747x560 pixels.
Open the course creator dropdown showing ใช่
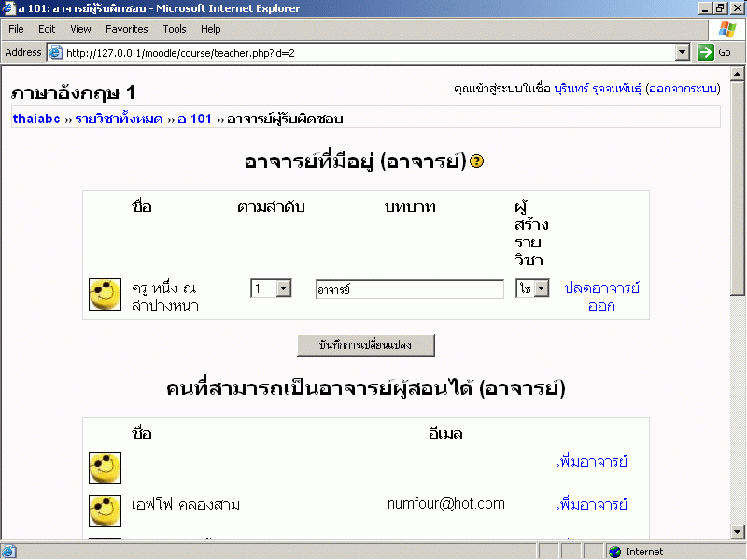click(x=541, y=288)
